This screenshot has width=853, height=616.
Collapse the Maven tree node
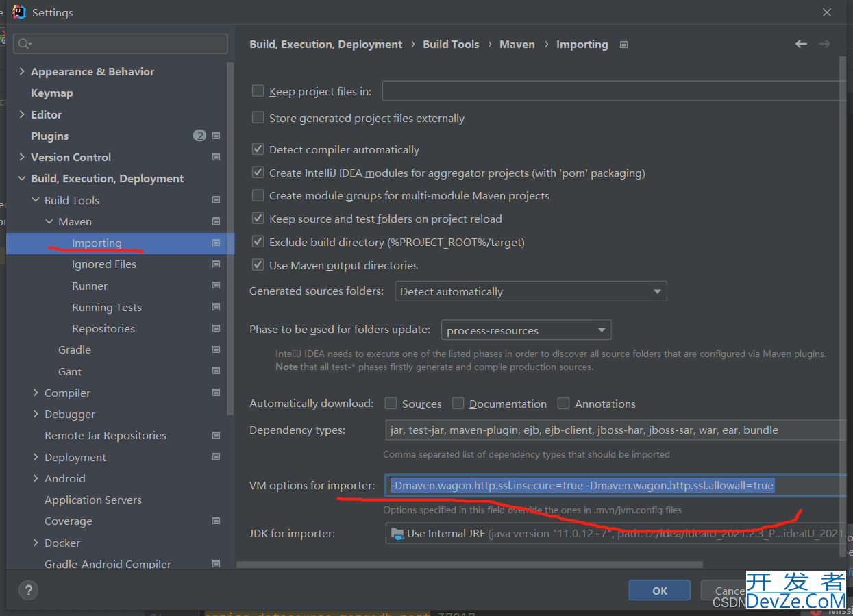pyautogui.click(x=49, y=221)
